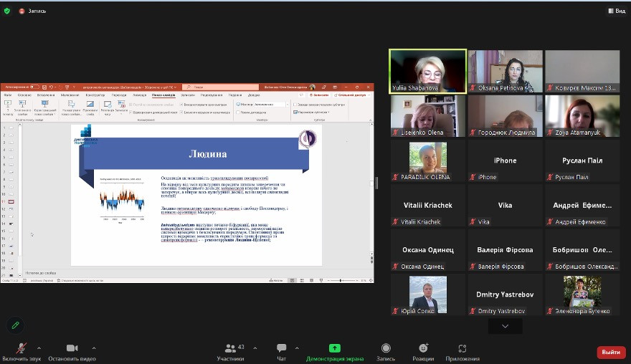Toggle the presenter view checkbox
The height and width of the screenshot is (364, 631).
(238, 112)
